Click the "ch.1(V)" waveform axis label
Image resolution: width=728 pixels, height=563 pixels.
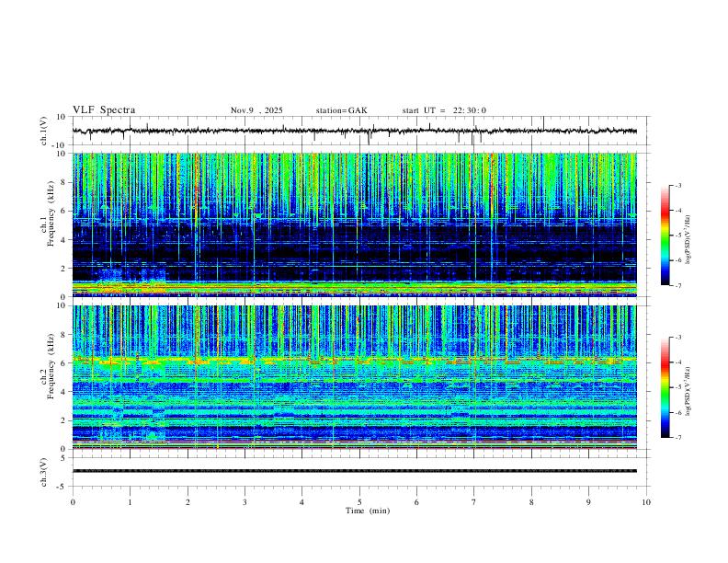tap(44, 131)
